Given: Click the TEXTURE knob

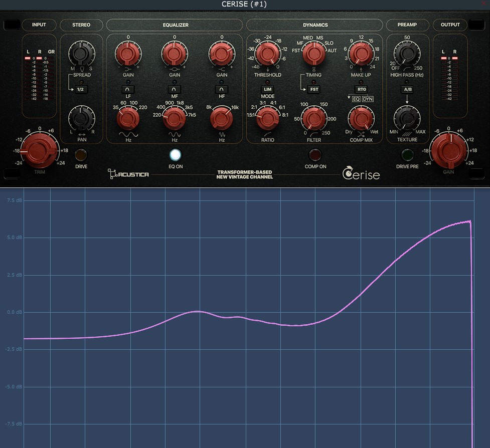Looking at the screenshot, I should [407, 118].
